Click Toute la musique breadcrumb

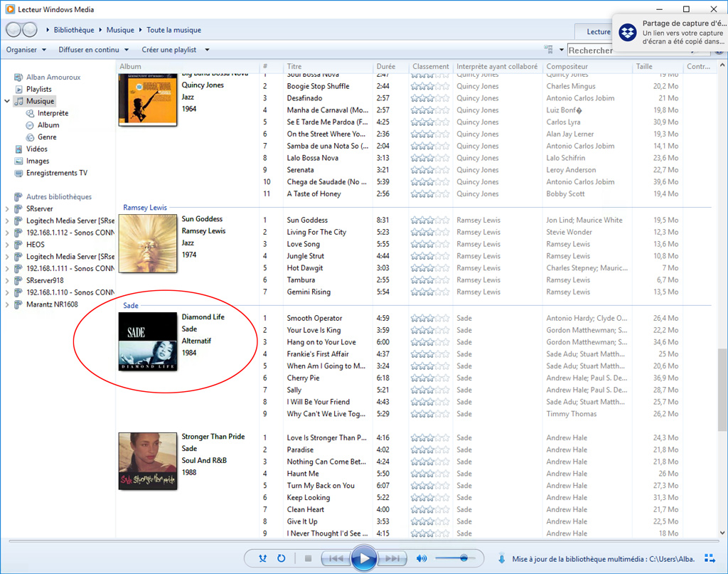coord(173,30)
